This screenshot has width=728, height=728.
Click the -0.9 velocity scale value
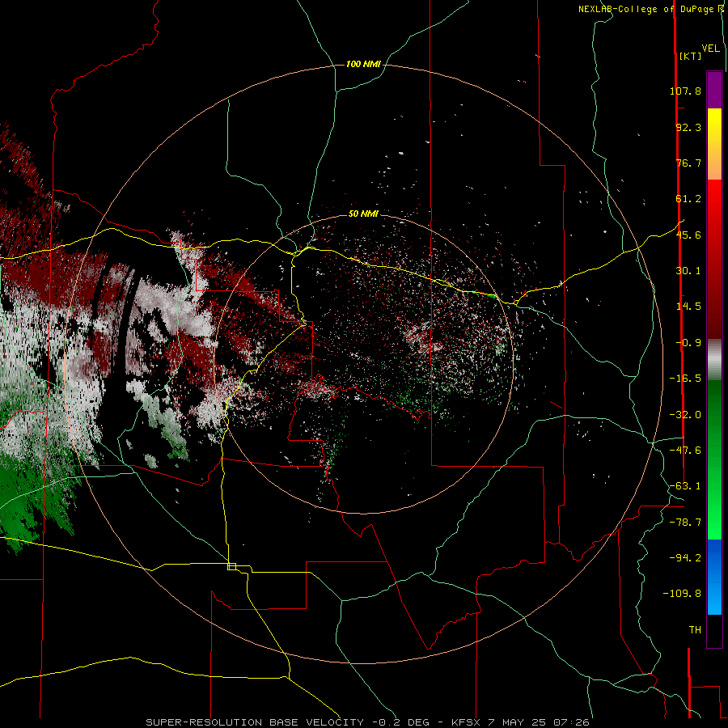pos(688,343)
